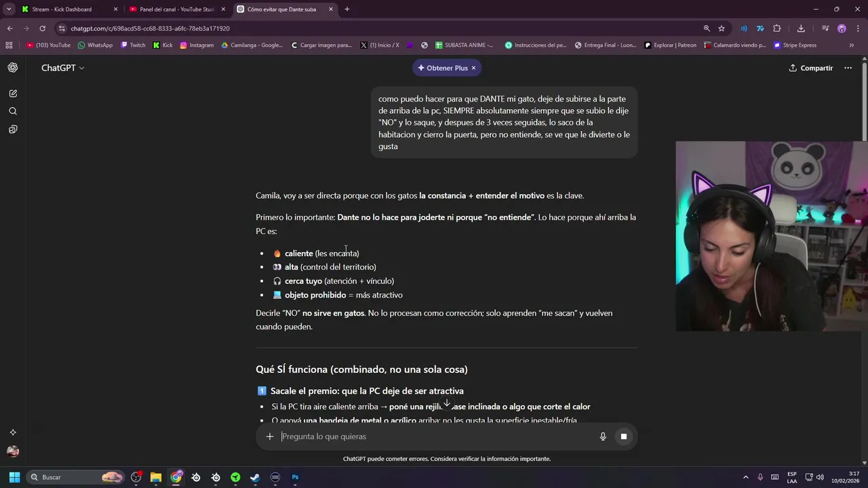This screenshot has height=488, width=868.
Task: Open the Twitch bookmark
Action: point(133,45)
